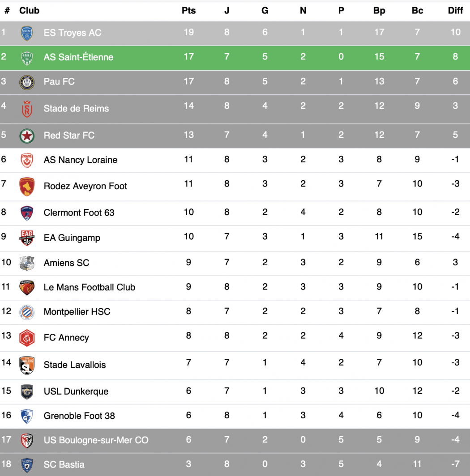
Task: Sort by the Diff column header
Action: (x=455, y=11)
